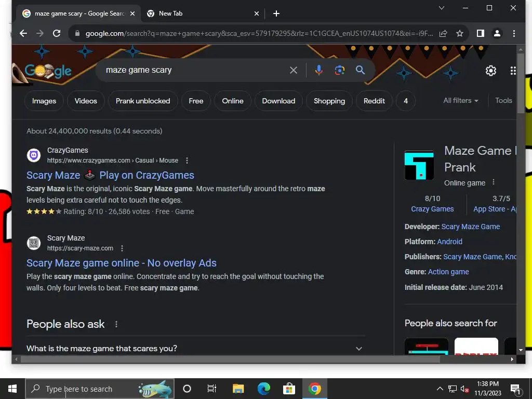The height and width of the screenshot is (399, 532).
Task: Open the Chrome profile menu
Action: pyautogui.click(x=497, y=33)
